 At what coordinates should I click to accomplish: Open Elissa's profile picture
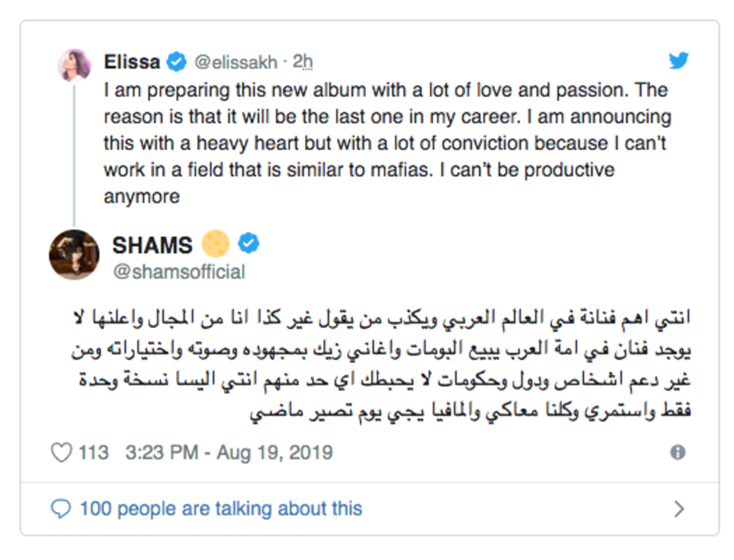[74, 65]
